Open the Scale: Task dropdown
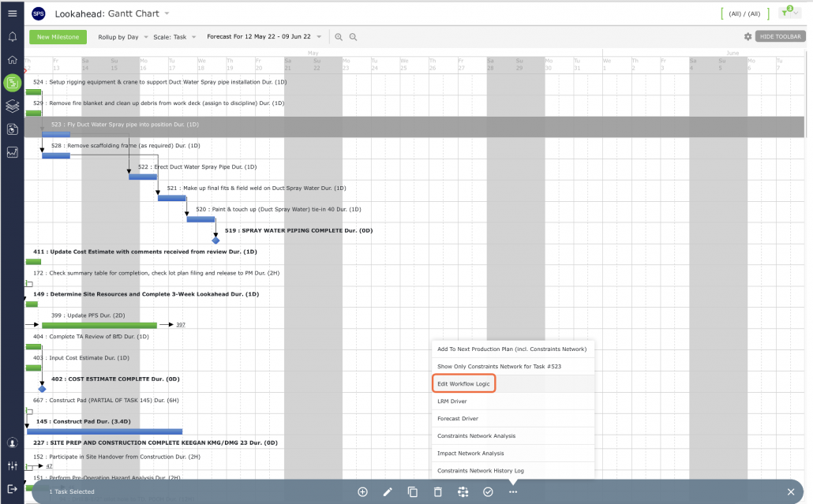Screen dimensions: 813x504 174,37
